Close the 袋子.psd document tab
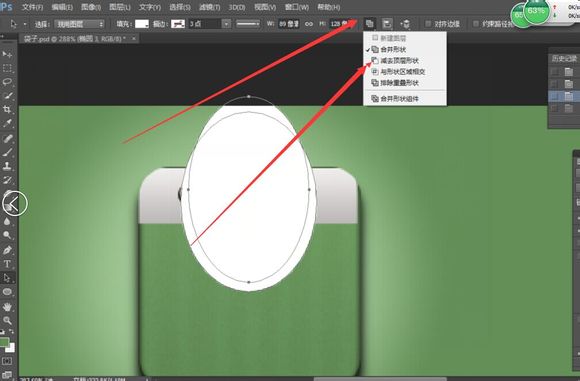Image resolution: width=580 pixels, height=381 pixels. pyautogui.click(x=134, y=38)
